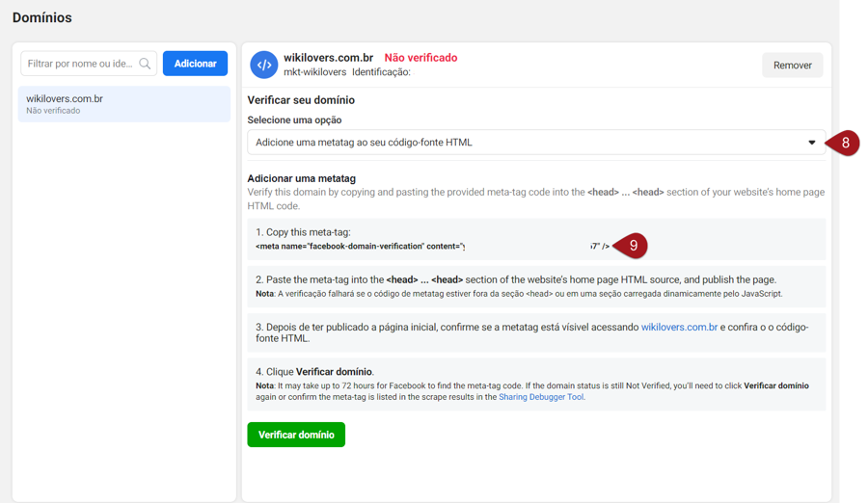Click the Remover button
Image resolution: width=868 pixels, height=503 pixels.
click(x=792, y=66)
